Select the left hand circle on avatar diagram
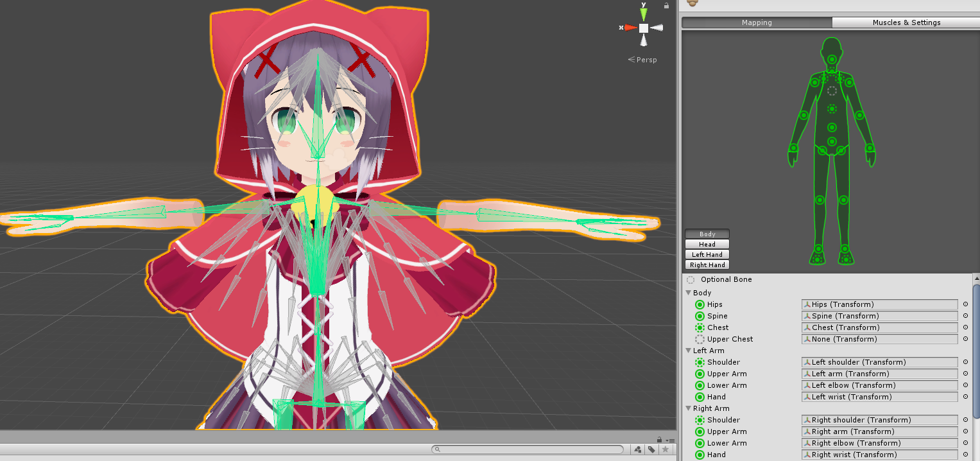This screenshot has height=461, width=980. pyautogui.click(x=871, y=149)
